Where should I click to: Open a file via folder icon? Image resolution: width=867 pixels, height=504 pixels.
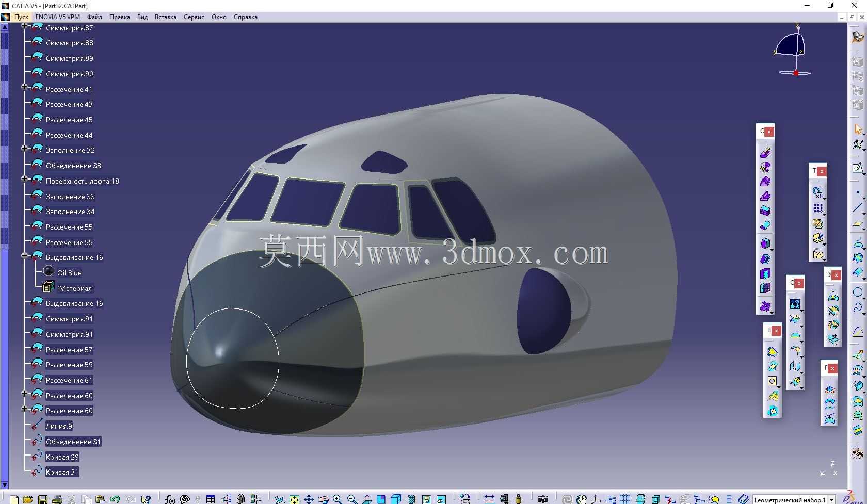tap(28, 499)
